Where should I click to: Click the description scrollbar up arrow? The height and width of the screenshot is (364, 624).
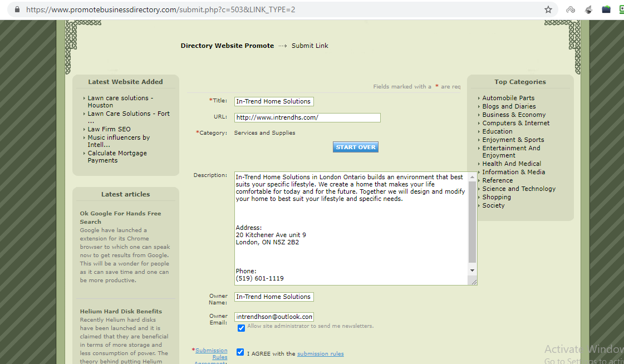tap(473, 177)
